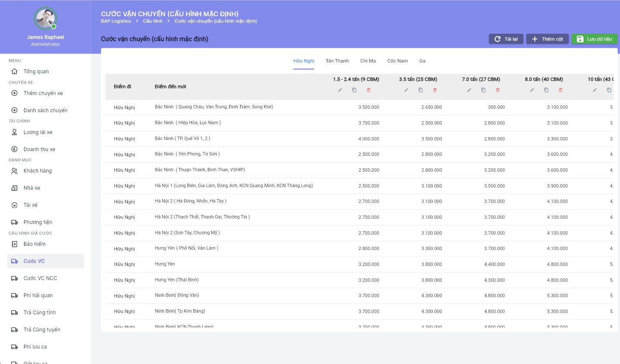
Task: Open Cước VC NCC menu item
Action: pyautogui.click(x=40, y=278)
